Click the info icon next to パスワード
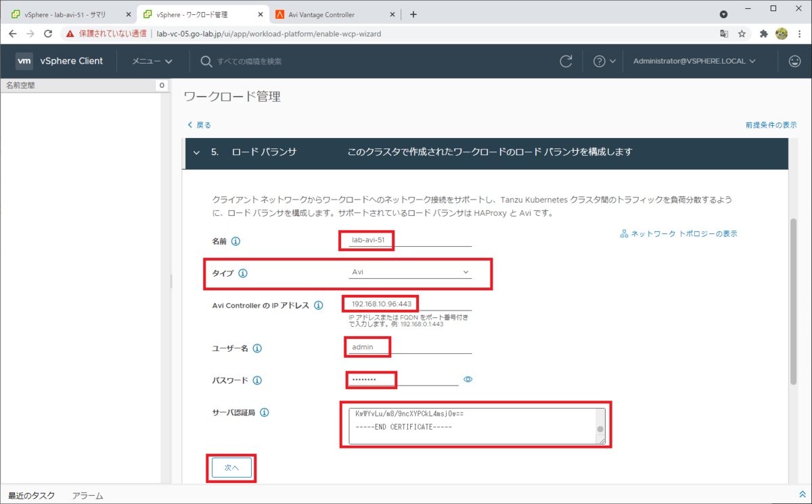 pos(257,380)
